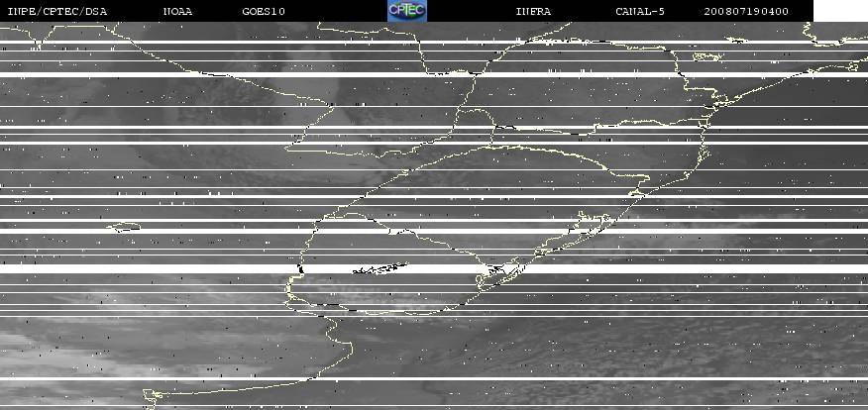Click the white blank block right of timestamp
This screenshot has height=410, width=868.
[839, 11]
